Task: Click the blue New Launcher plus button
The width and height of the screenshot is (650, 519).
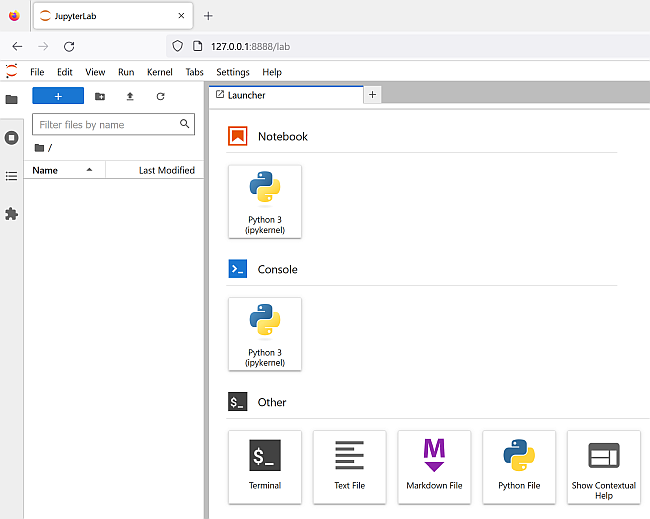Action: point(58,96)
